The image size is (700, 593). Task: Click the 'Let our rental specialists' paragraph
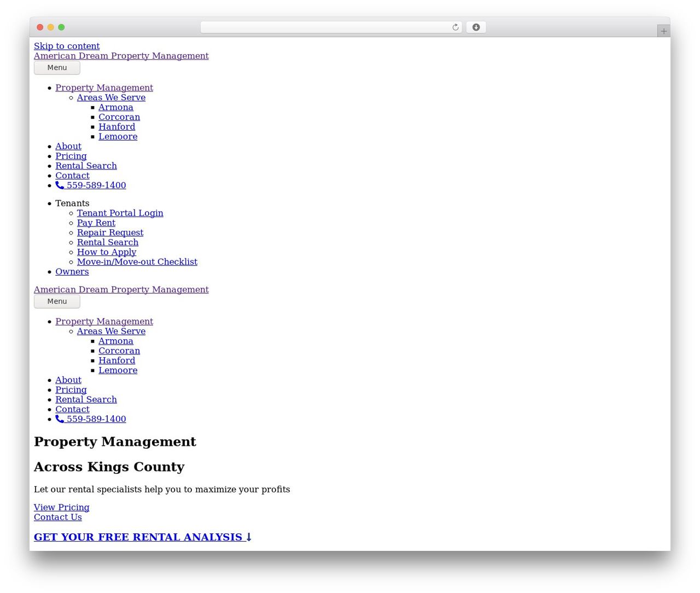(162, 489)
